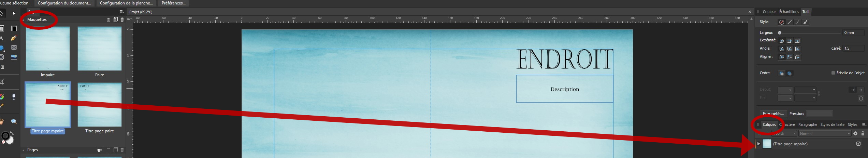868x158 pixels.
Task: Expand the Titre page mpaire layer
Action: click(x=759, y=144)
